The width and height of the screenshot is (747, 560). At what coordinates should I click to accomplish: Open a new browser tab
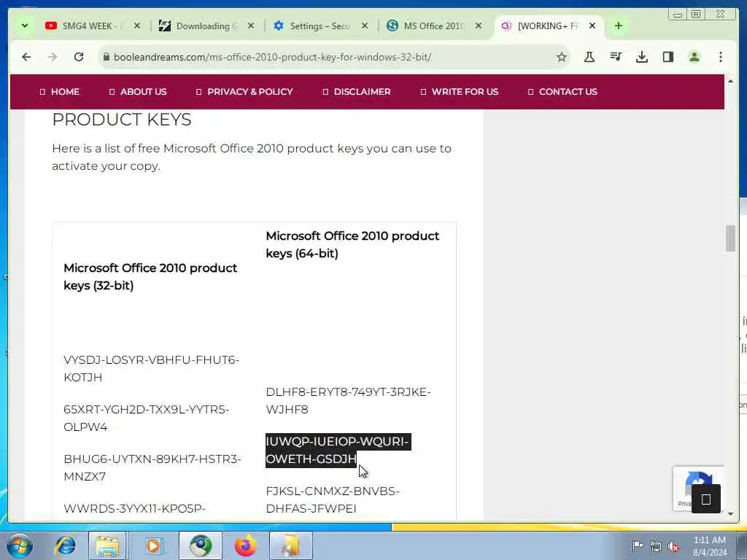(x=619, y=26)
